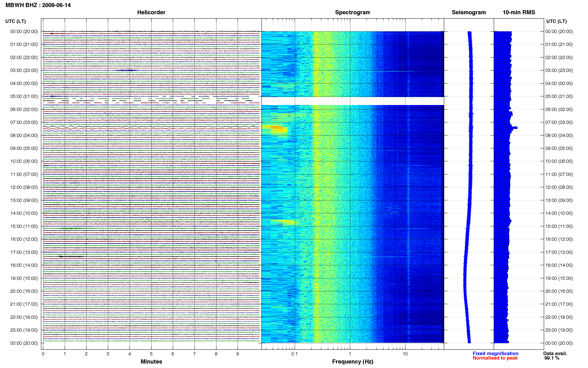Click the right 'UTC (LT)' axis label
The height and width of the screenshot is (368, 588).
(x=556, y=21)
